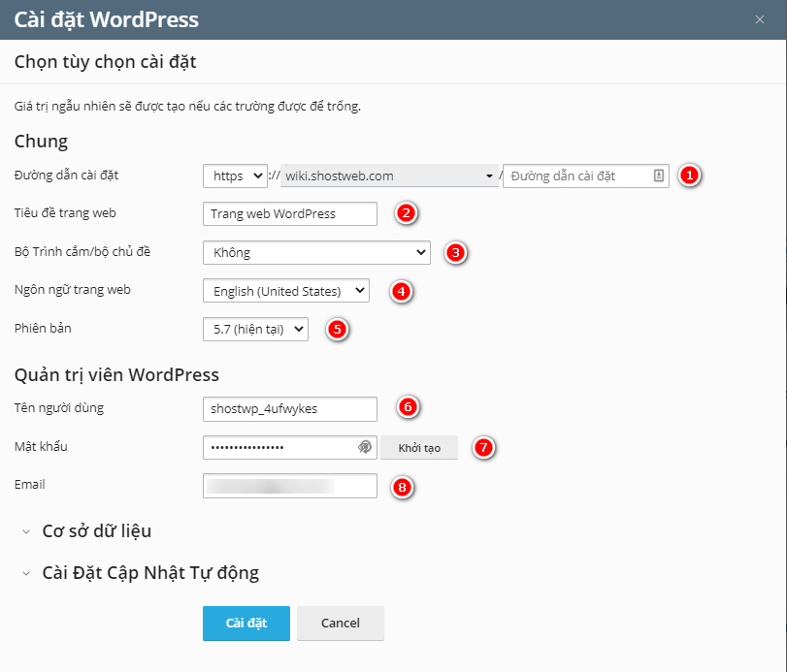Click badge 2 beside the website title field
The width and height of the screenshot is (787, 672).
click(405, 213)
